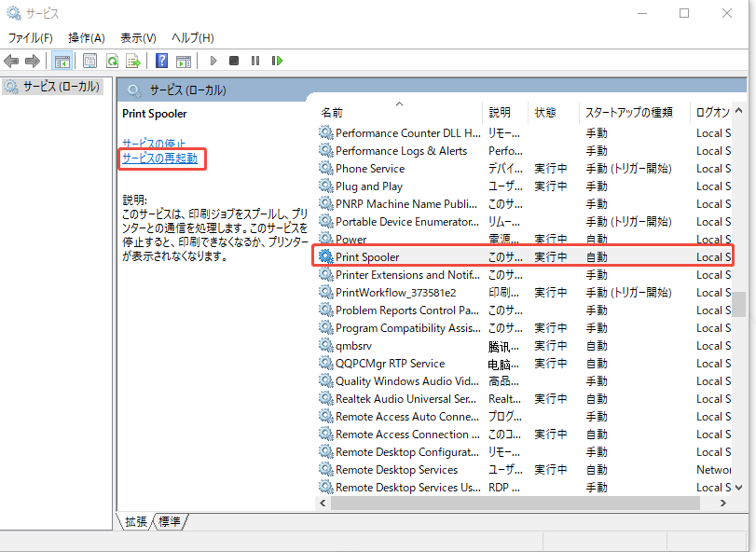Viewport: 756px width, 552px height.
Task: Select Quality Windows Audio Vid... row
Action: click(x=525, y=381)
